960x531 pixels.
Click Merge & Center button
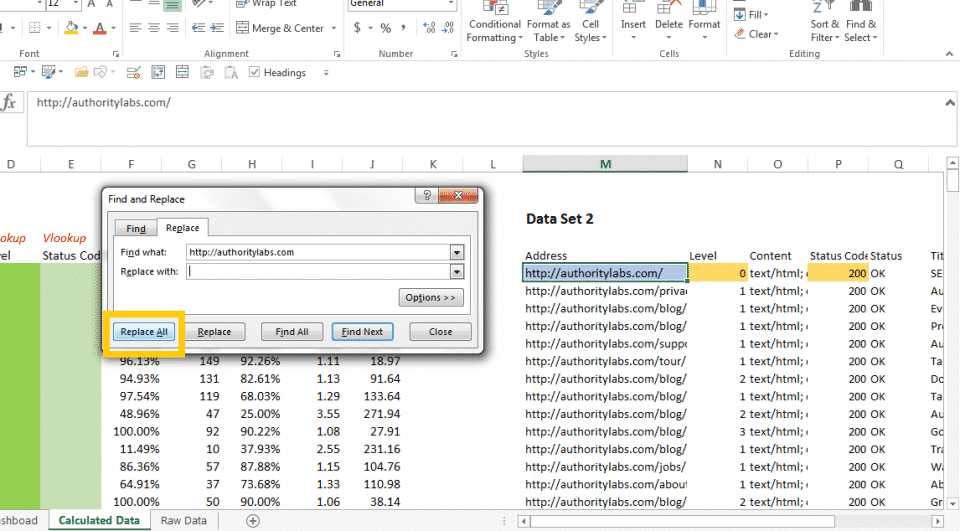coord(280,28)
